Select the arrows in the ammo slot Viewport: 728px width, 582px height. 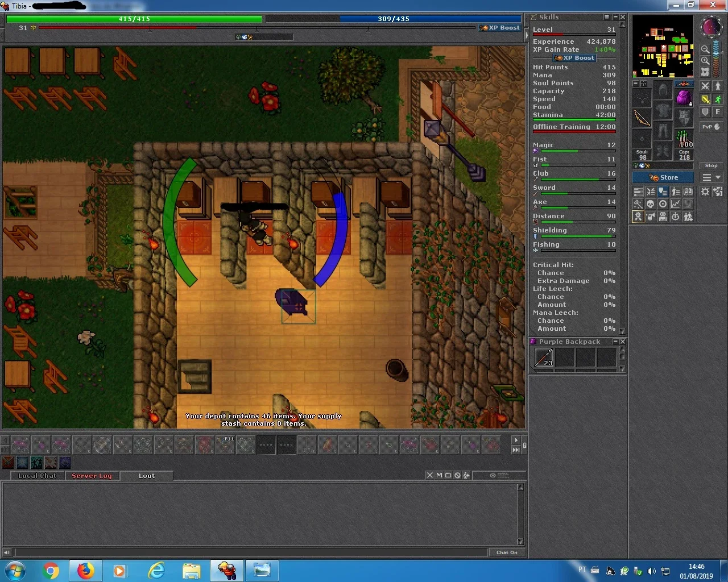(x=684, y=139)
